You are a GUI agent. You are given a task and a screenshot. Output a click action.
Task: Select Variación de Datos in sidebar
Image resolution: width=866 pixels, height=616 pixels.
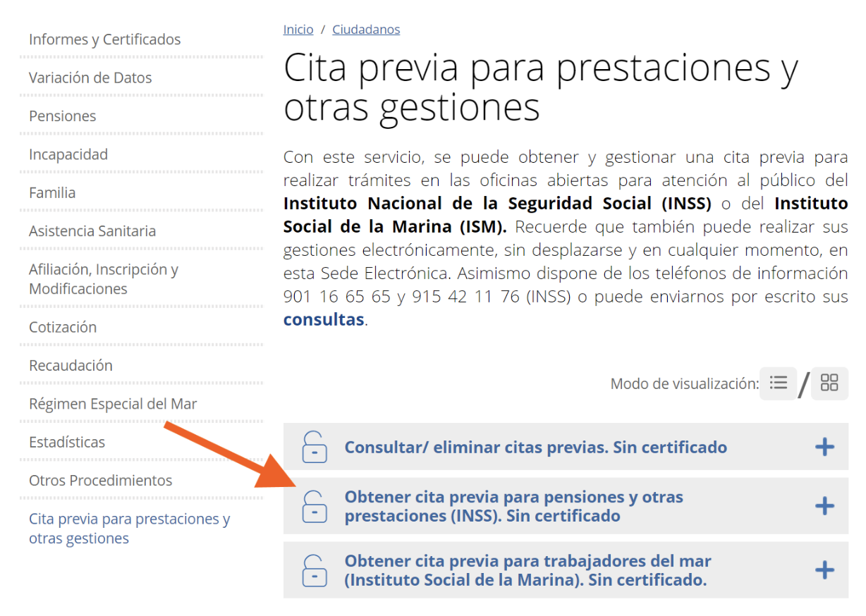pyautogui.click(x=90, y=78)
